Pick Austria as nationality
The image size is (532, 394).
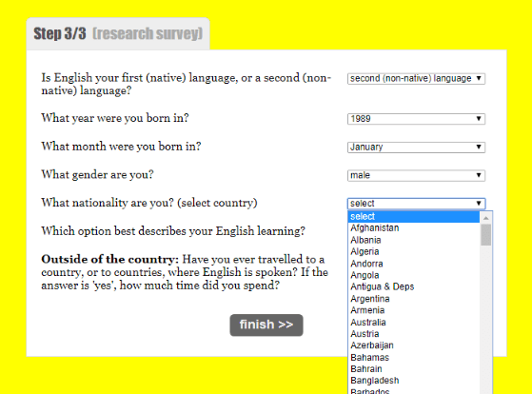[414, 334]
